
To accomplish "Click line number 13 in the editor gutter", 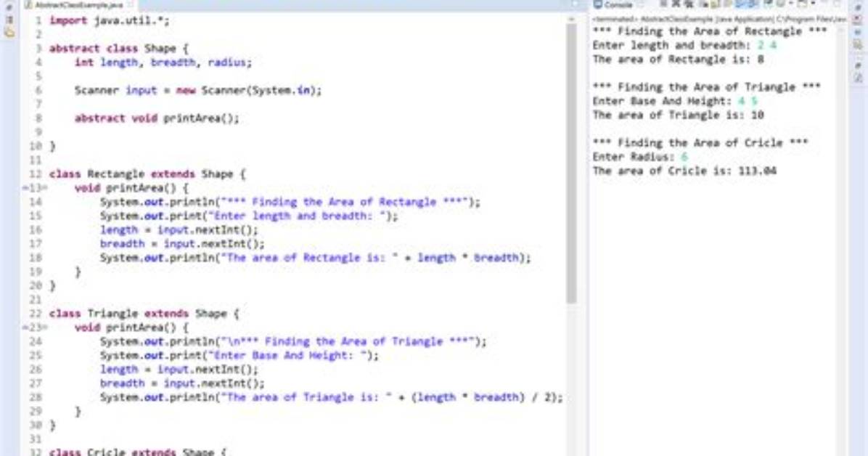I will tap(35, 188).
